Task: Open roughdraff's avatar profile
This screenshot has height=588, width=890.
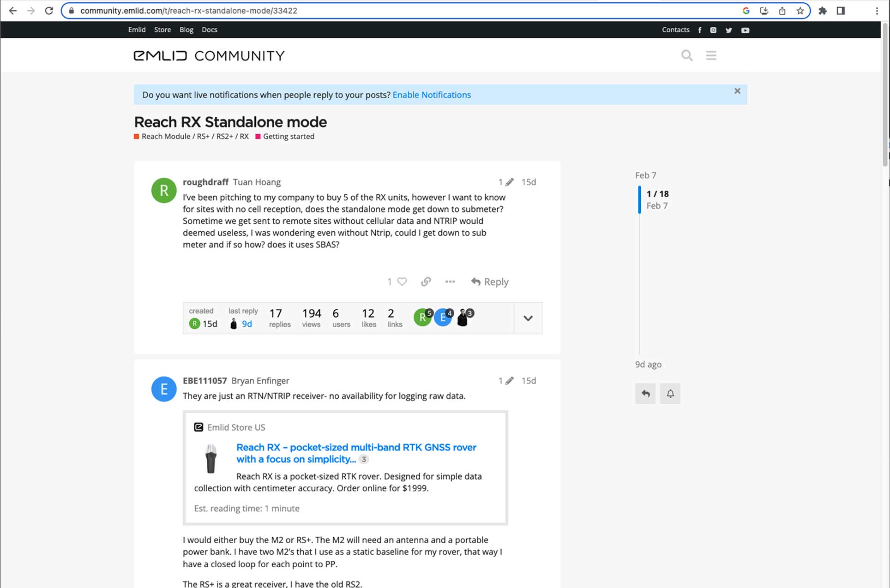Action: (163, 190)
